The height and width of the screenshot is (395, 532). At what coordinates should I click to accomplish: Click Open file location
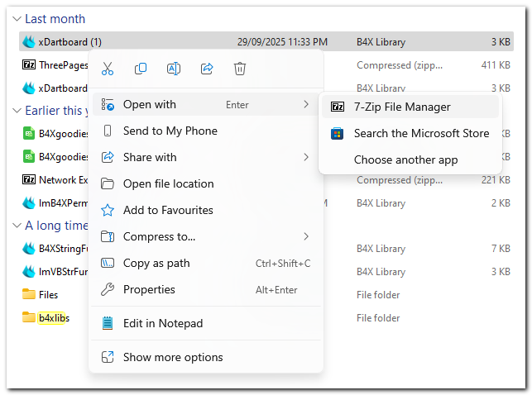coord(168,183)
